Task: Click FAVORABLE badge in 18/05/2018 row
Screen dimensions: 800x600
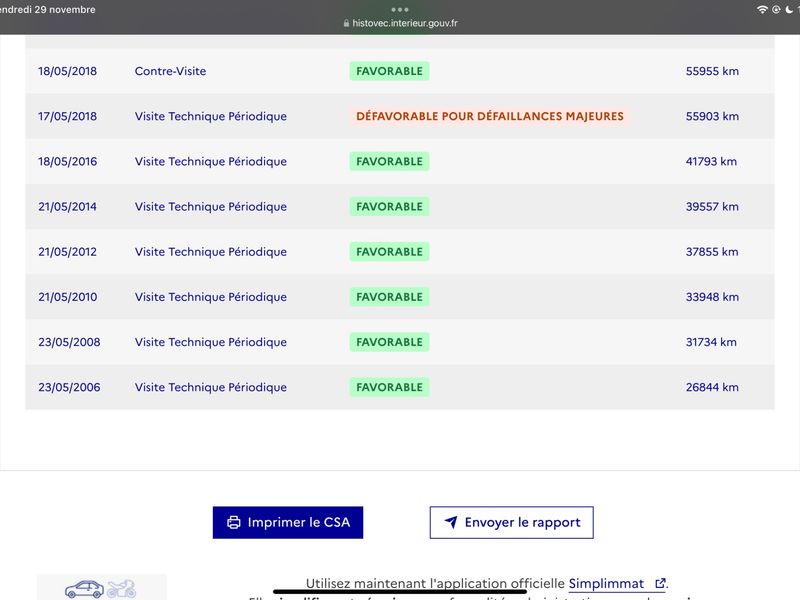Action: click(389, 71)
